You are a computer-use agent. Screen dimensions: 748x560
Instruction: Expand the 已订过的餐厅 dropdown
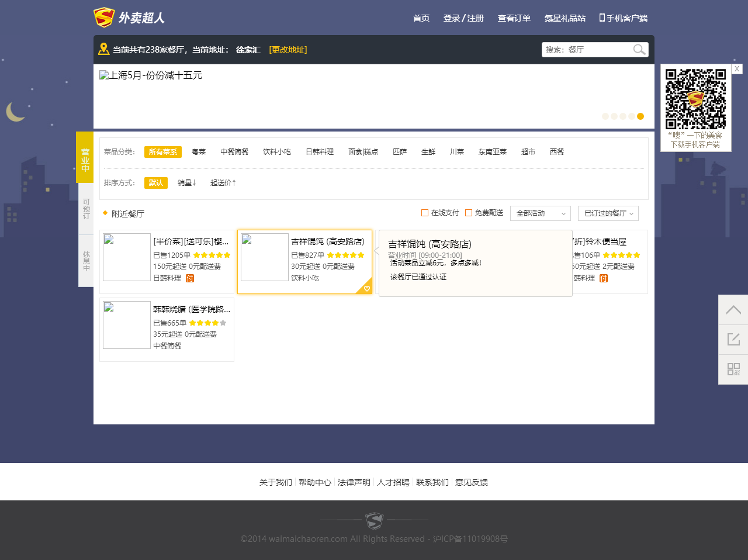(x=608, y=213)
